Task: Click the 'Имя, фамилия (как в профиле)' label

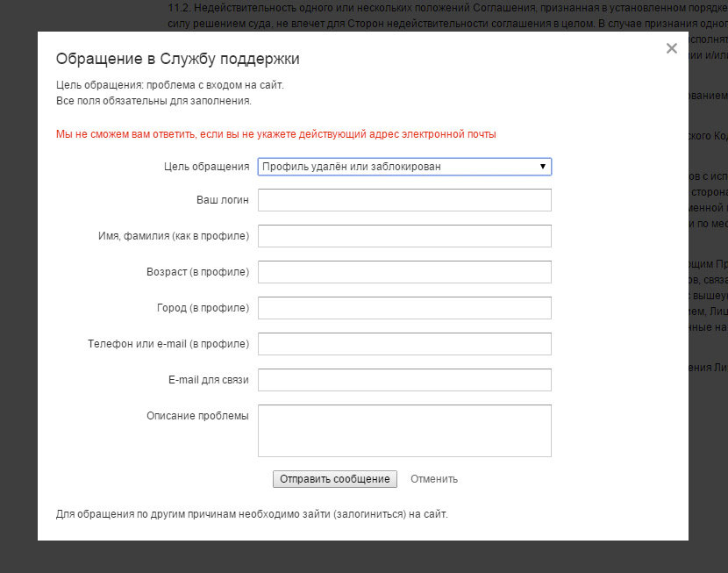Action: click(x=174, y=236)
